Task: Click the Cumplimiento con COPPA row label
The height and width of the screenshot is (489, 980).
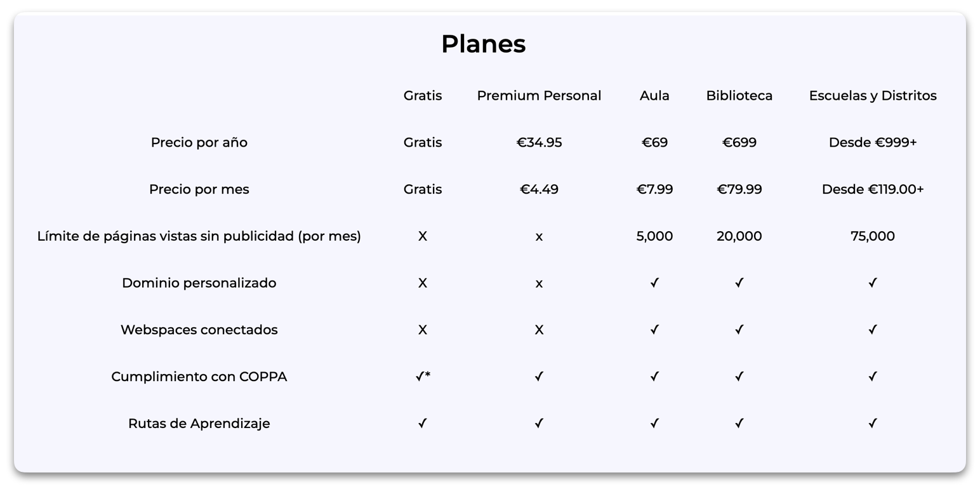Action: tap(199, 377)
